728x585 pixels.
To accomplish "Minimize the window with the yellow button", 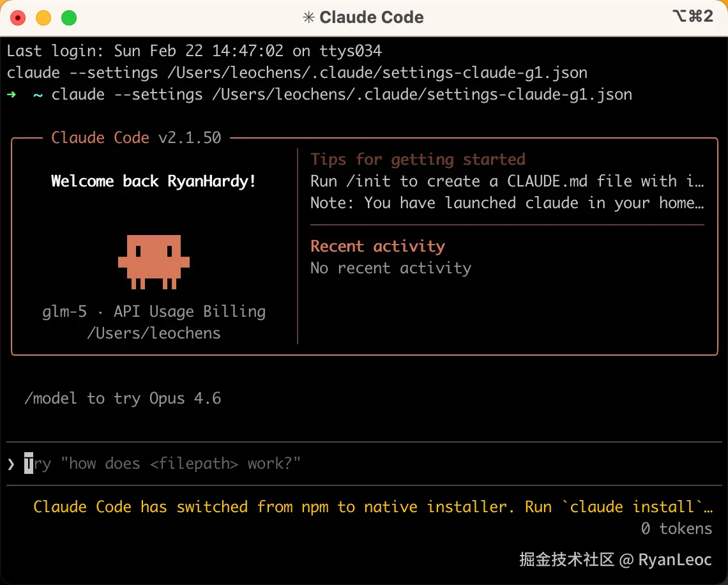I will click(x=43, y=18).
